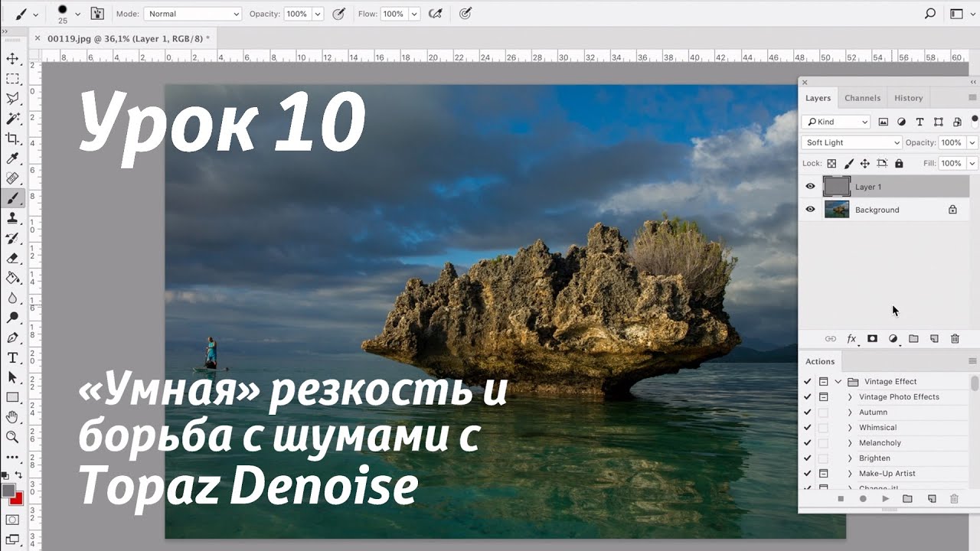
Task: Open the brush settings panel icon
Action: click(97, 14)
